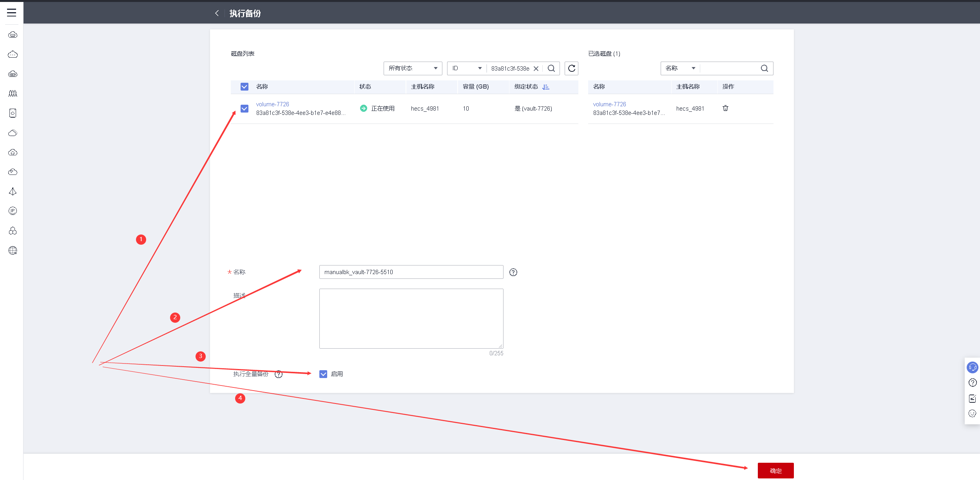Refresh the disk list

click(x=571, y=68)
